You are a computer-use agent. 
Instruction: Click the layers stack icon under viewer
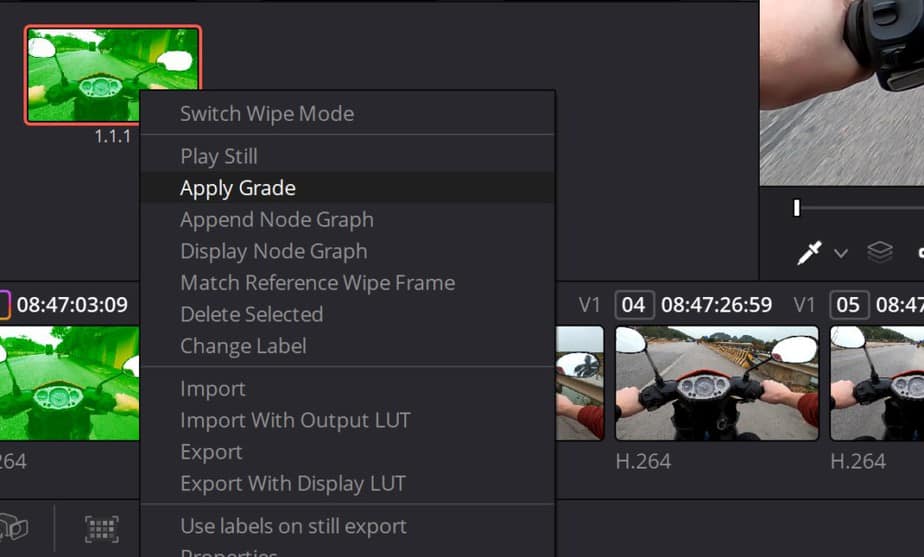[880, 252]
